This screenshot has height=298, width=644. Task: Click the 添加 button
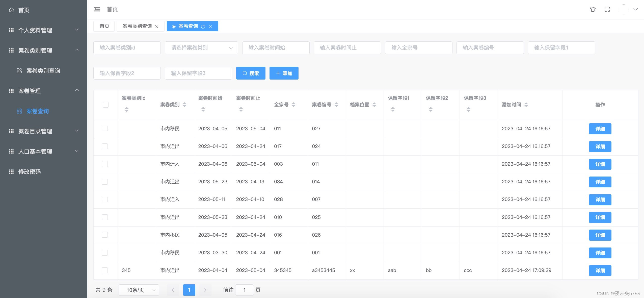[x=284, y=73]
